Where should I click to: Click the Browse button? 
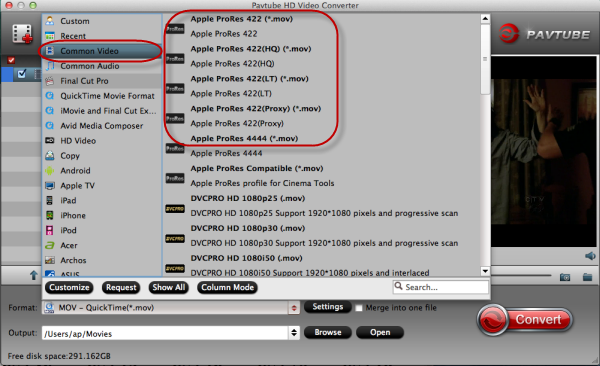pos(328,332)
